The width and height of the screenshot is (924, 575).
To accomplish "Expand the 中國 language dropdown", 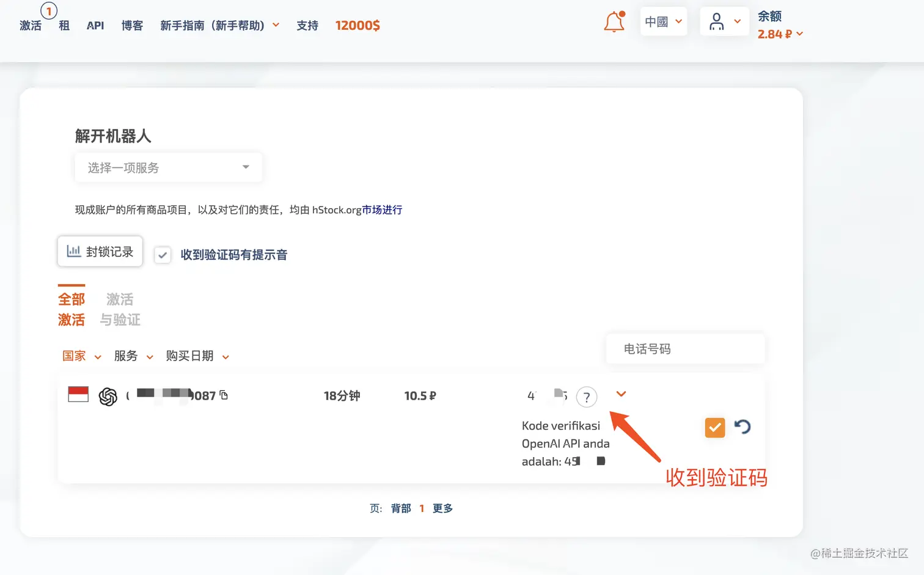I will [664, 21].
